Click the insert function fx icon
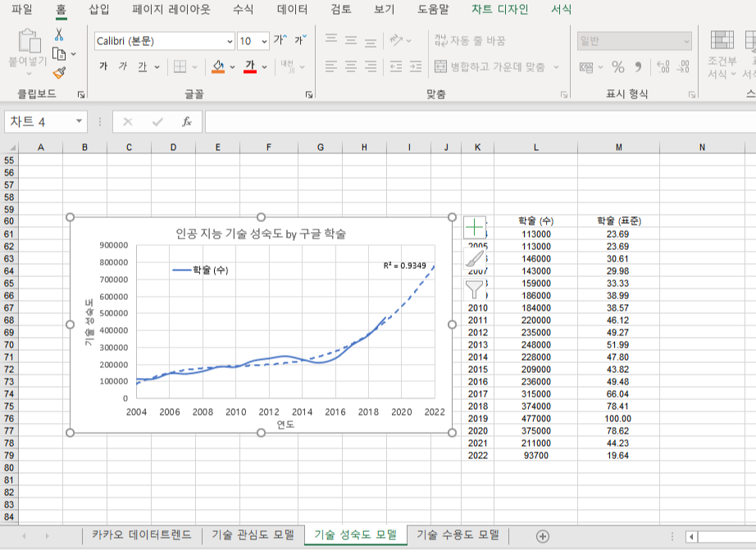The height and width of the screenshot is (550, 756). pos(187,122)
